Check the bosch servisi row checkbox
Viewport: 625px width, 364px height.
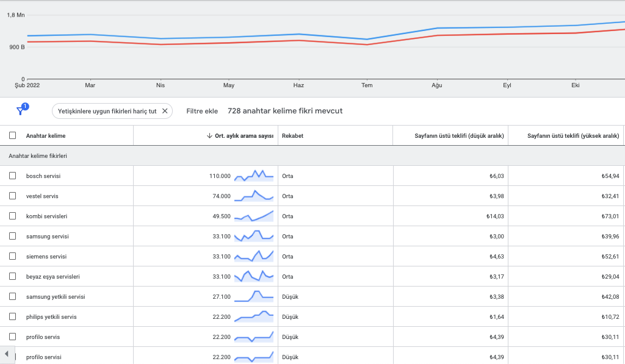pyautogui.click(x=13, y=176)
